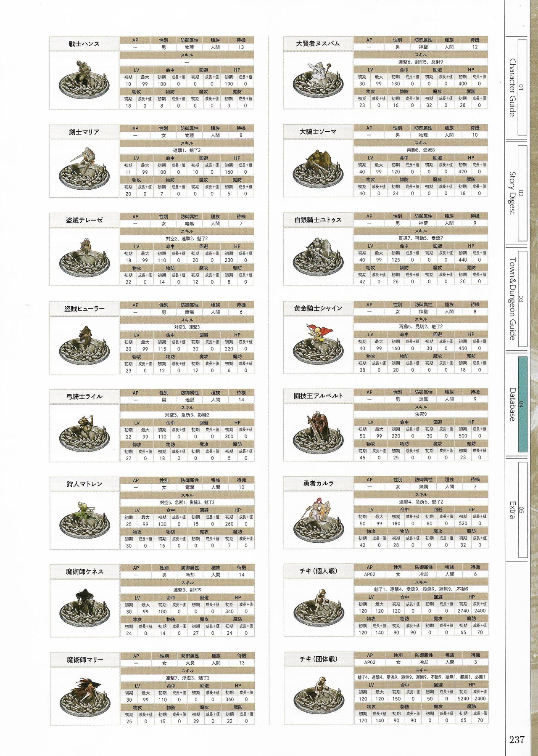Select the 白銀騎士ユトゥス name header

click(318, 220)
